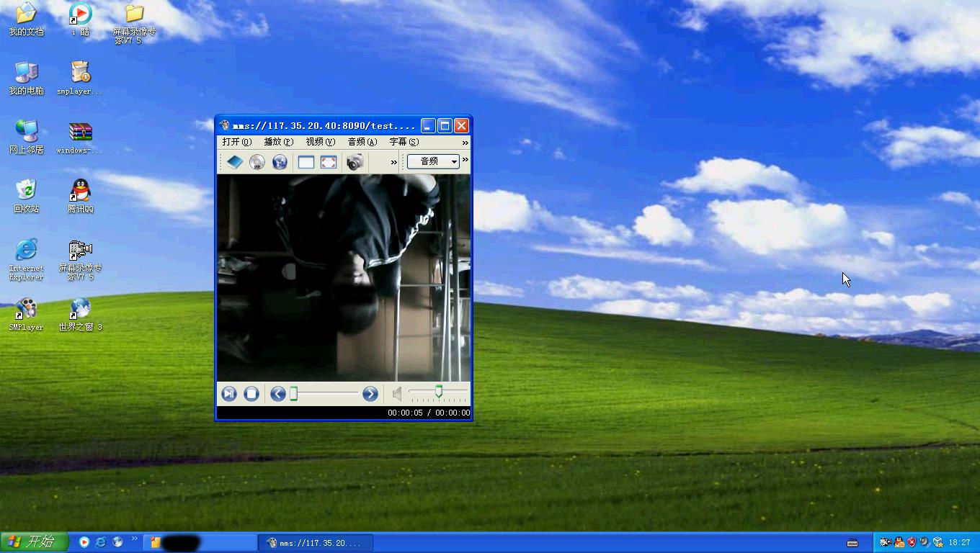Click the redacted folder taskbar button
This screenshot has height=553, width=980.
point(200,543)
